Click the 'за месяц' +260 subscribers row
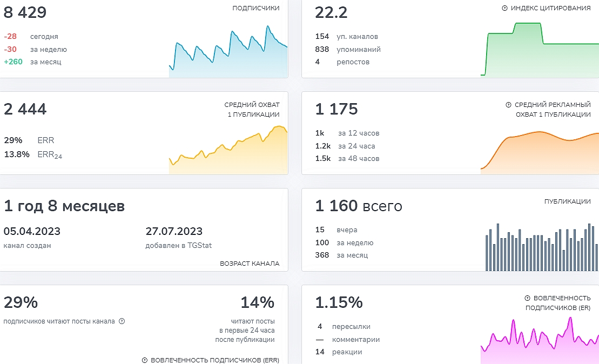The image size is (599, 364). [32, 62]
